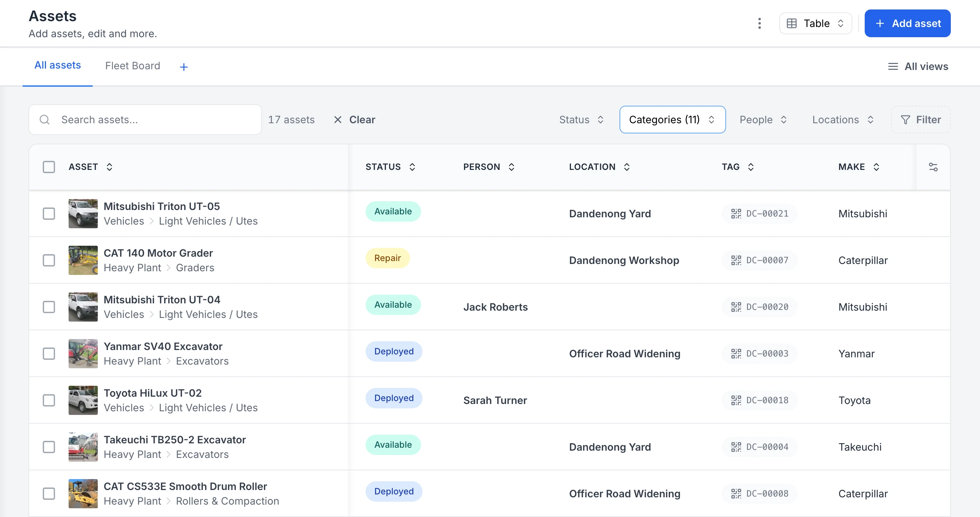Click the QR tag icon for DC-00021
This screenshot has height=517, width=980.
(736, 214)
